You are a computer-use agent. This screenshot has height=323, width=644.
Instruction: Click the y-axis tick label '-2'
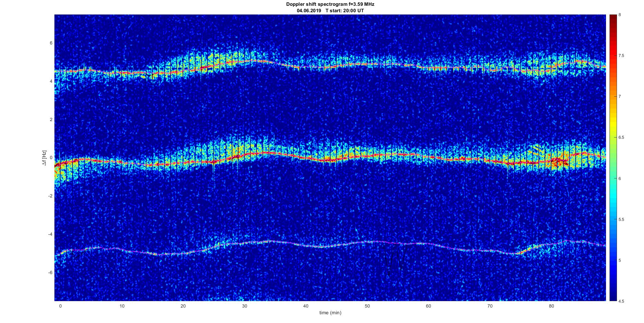51,196
